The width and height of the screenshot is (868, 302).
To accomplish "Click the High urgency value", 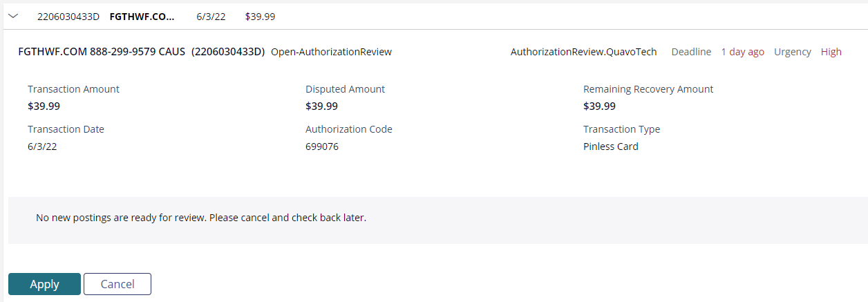I will tap(831, 52).
